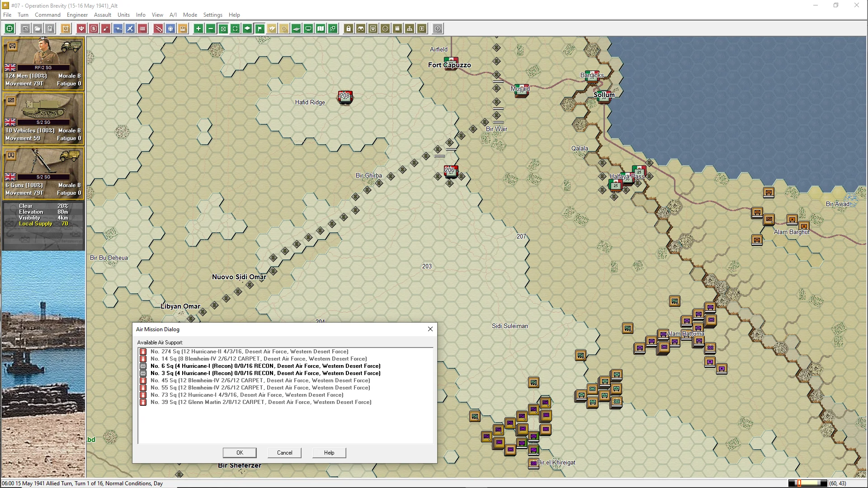
Task: Click the orange alarm clock next-turn icon
Action: (66, 28)
